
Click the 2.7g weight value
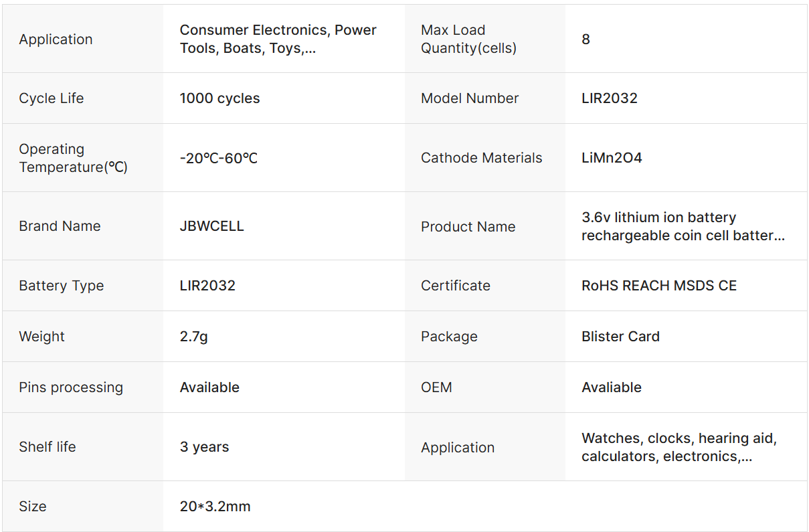(x=193, y=337)
